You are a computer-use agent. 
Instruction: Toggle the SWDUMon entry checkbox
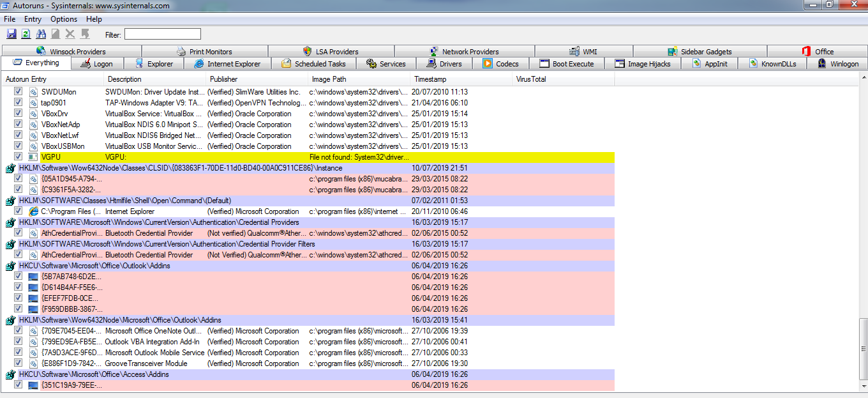pyautogui.click(x=19, y=92)
